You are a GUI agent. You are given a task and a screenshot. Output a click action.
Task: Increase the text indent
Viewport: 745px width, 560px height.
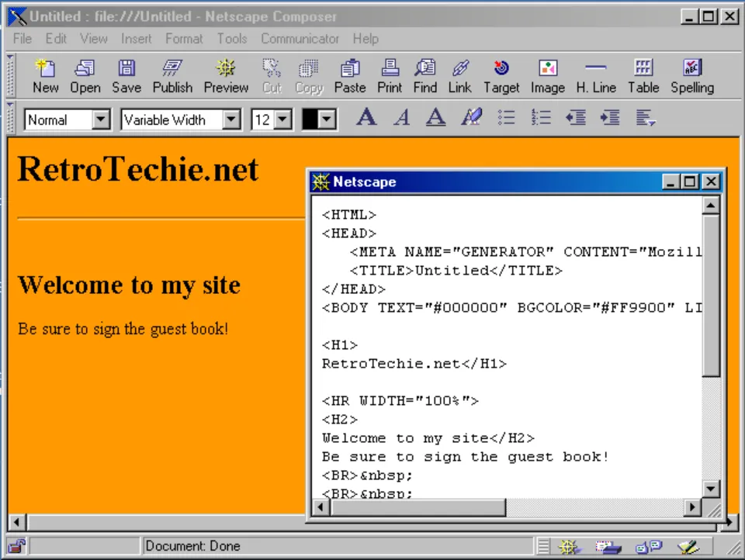point(610,118)
